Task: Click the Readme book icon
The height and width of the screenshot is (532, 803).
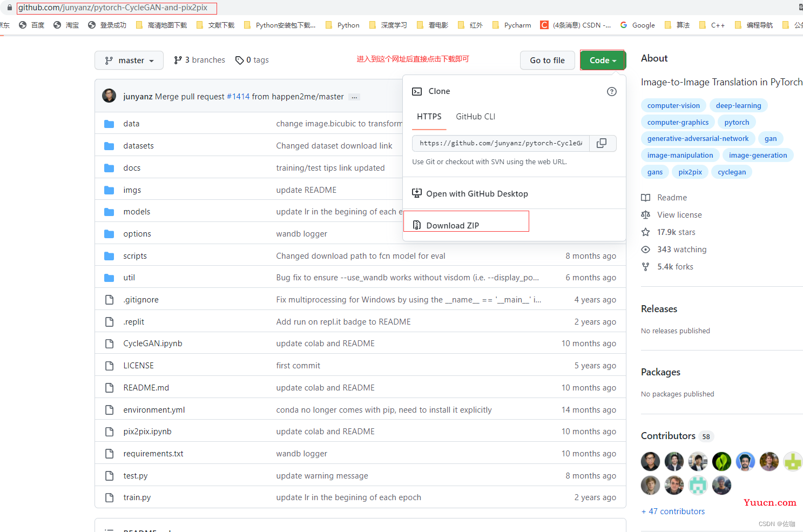Action: pyautogui.click(x=645, y=198)
